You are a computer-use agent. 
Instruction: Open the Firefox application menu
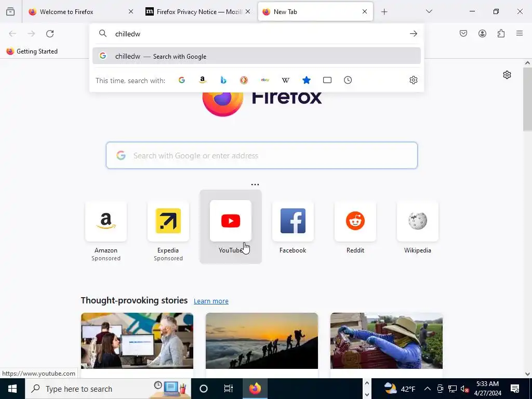[x=520, y=33]
